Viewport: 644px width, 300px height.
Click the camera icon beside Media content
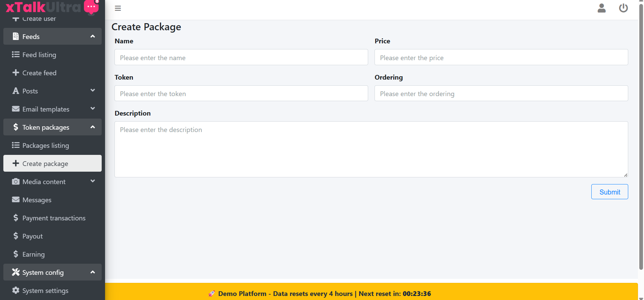pyautogui.click(x=15, y=182)
